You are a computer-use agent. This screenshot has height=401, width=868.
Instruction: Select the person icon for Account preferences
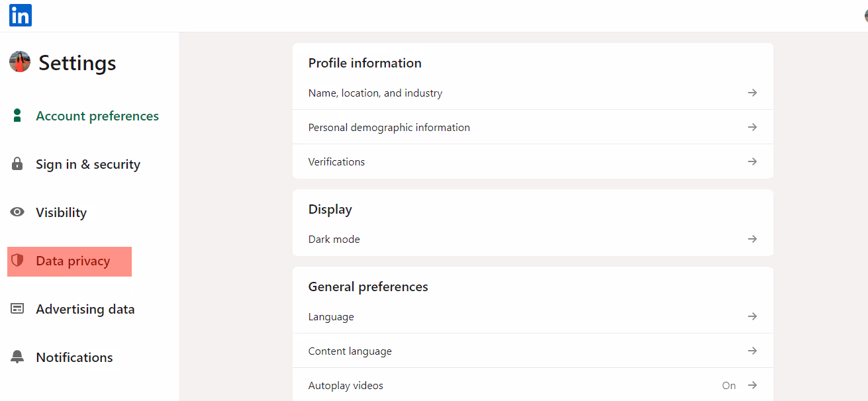point(17,115)
